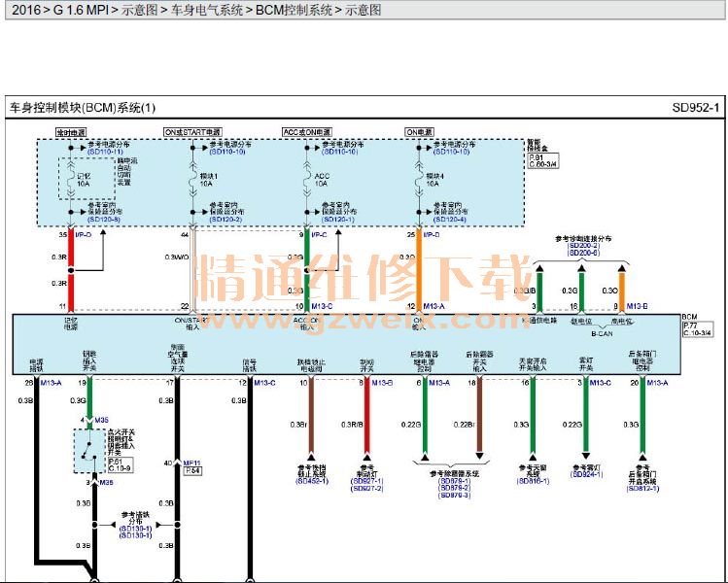728x583 pixels.
Task: Click the 记忆 10A fuse symbol
Action: point(71,180)
